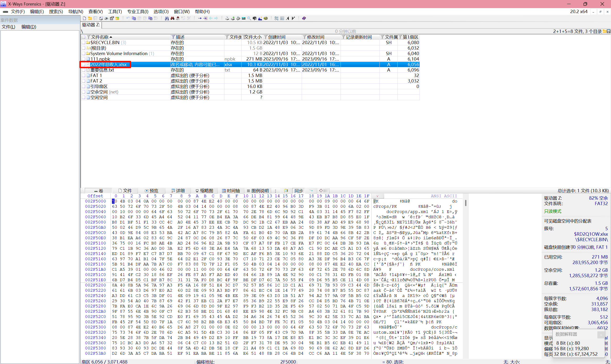Tick the checkbox for 引导扇区 row
This screenshot has width=611, height=364.
tap(84, 86)
